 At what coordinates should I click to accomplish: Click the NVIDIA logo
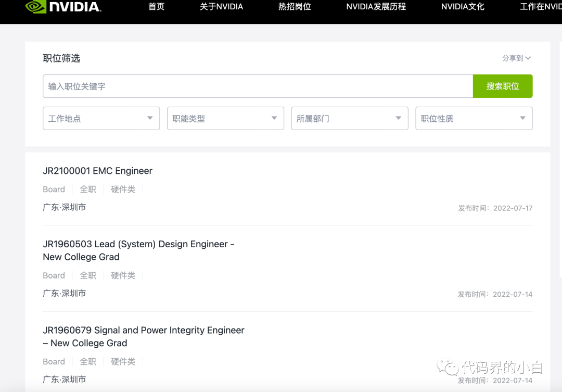tap(63, 6)
